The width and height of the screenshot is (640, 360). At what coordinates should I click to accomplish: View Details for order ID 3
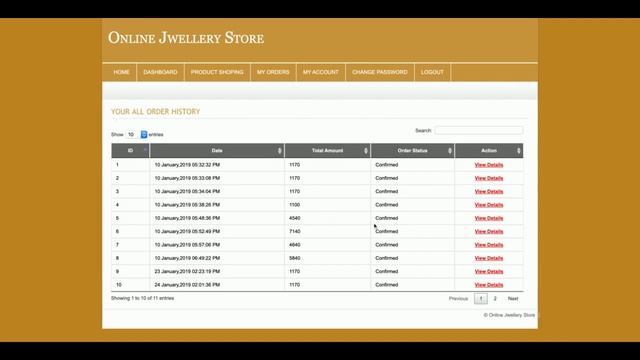click(489, 191)
